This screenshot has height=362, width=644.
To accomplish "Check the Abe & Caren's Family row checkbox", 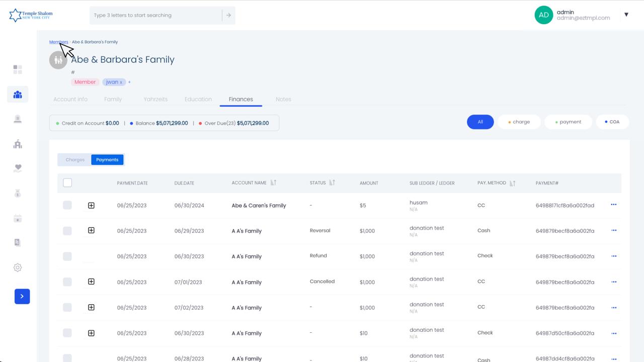I will pyautogui.click(x=67, y=205).
